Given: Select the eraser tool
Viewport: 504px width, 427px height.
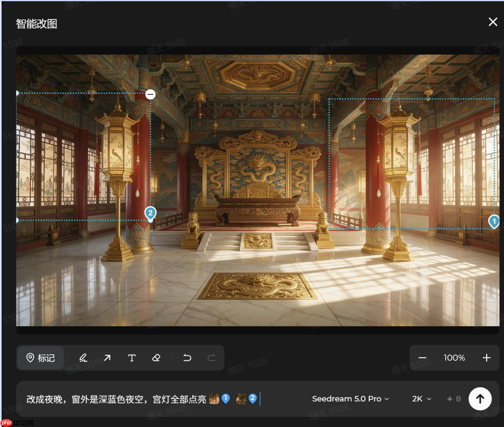Looking at the screenshot, I should [156, 358].
